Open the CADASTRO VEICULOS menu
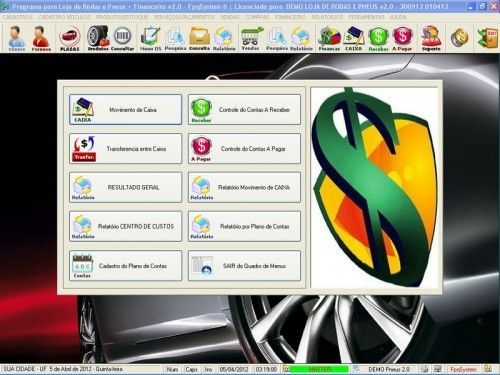The height and width of the screenshot is (375, 500). [64, 17]
